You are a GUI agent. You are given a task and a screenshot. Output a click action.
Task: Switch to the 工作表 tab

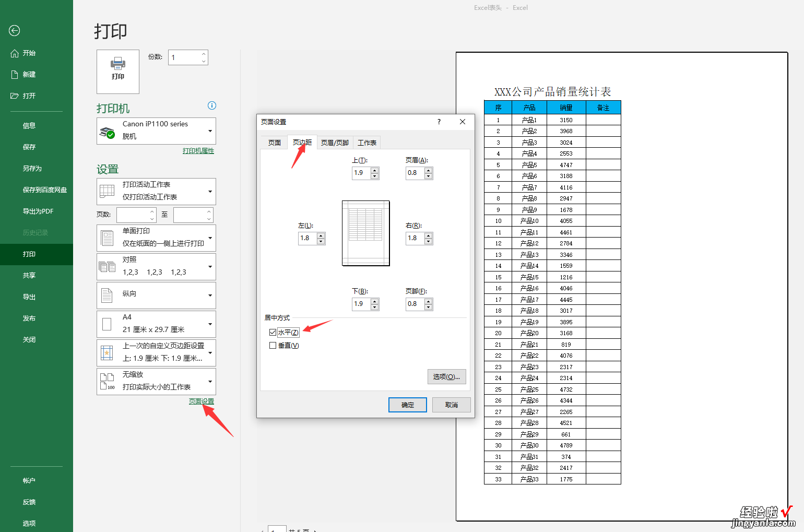point(367,143)
